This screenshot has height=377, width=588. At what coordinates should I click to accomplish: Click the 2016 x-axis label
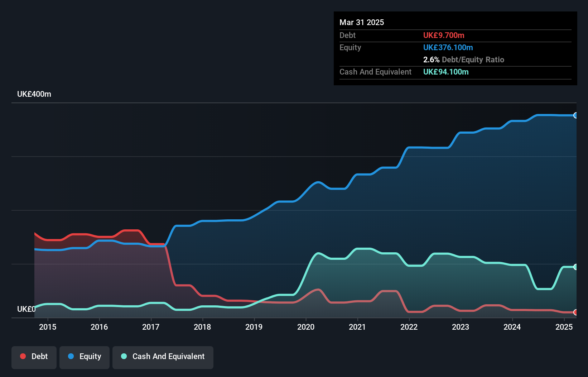coord(99,327)
